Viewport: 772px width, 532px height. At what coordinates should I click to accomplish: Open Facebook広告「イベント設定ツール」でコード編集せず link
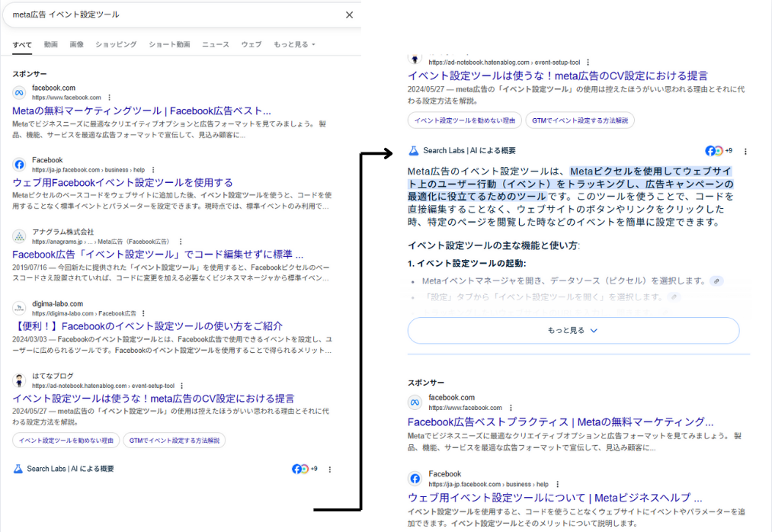(x=158, y=255)
